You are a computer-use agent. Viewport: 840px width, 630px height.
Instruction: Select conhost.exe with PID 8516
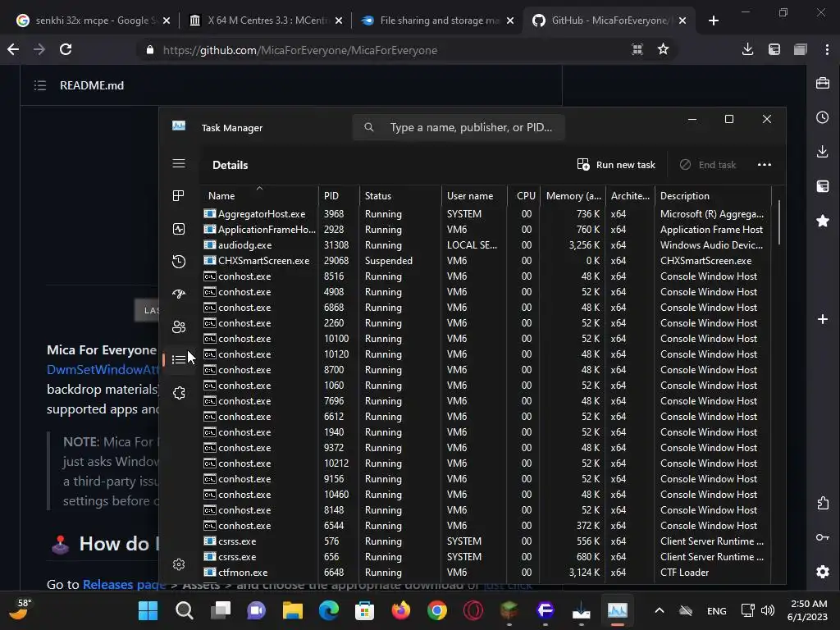pyautogui.click(x=486, y=276)
